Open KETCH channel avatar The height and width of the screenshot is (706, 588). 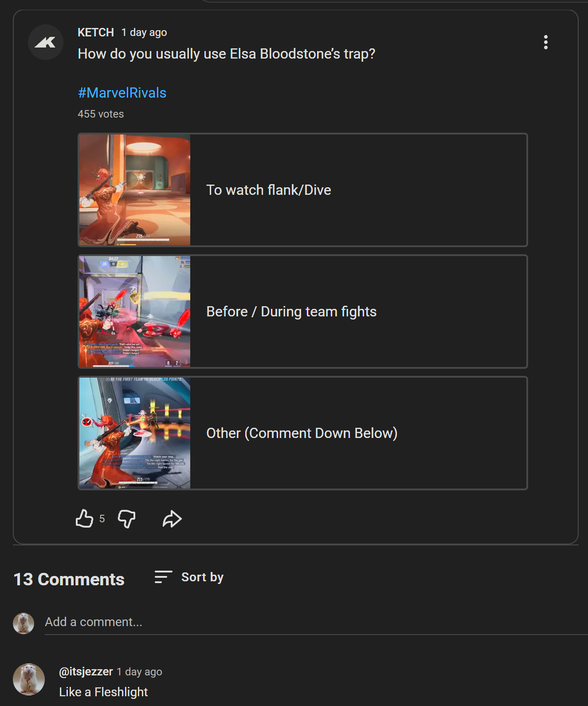click(x=46, y=42)
